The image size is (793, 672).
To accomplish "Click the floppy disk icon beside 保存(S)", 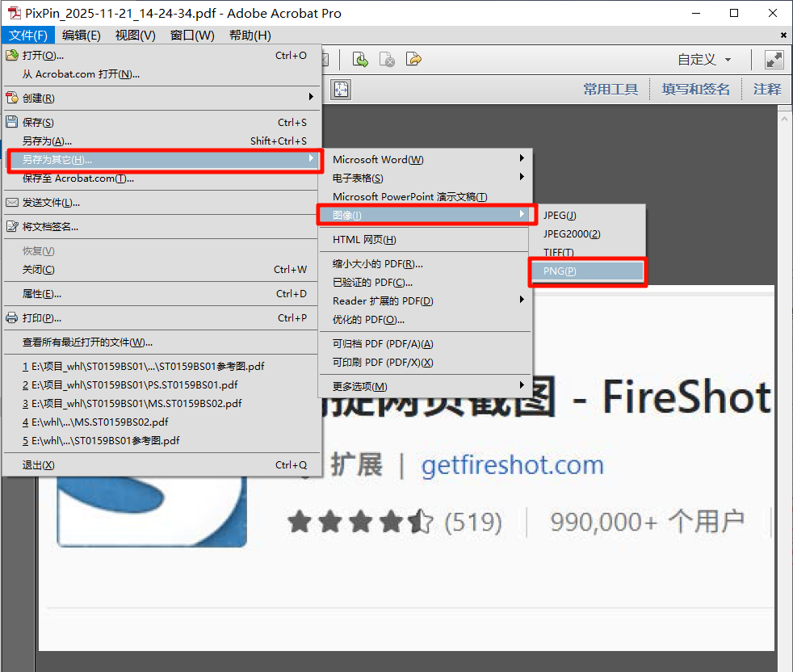I will [x=12, y=121].
